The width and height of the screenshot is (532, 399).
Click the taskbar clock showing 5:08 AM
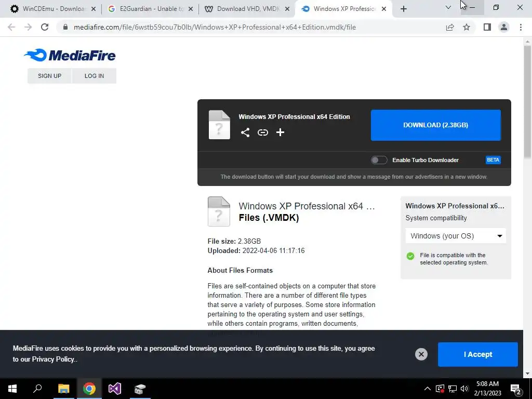click(487, 389)
